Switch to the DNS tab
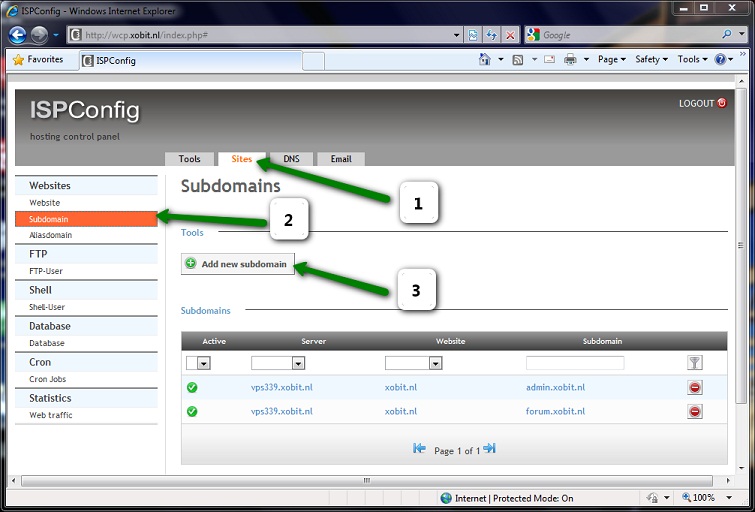This screenshot has height=512, width=755. (x=291, y=159)
